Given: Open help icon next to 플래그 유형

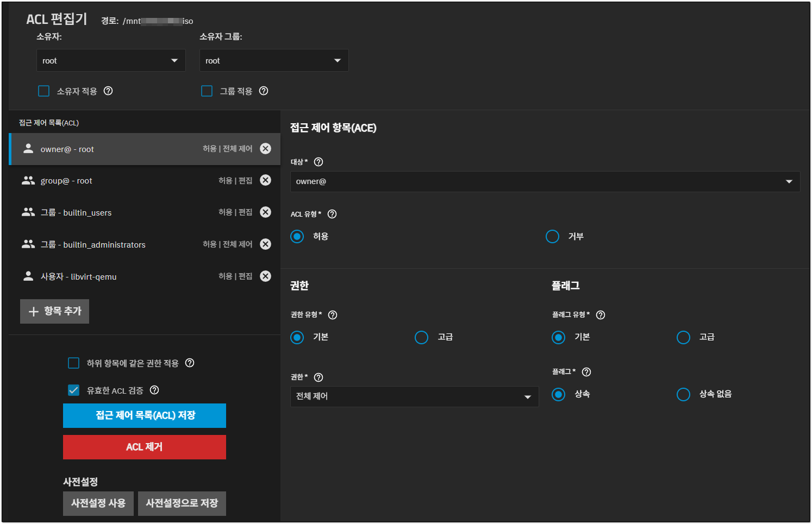Looking at the screenshot, I should (x=601, y=315).
